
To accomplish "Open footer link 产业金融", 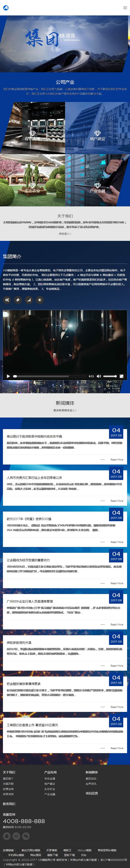I will [50, 794].
